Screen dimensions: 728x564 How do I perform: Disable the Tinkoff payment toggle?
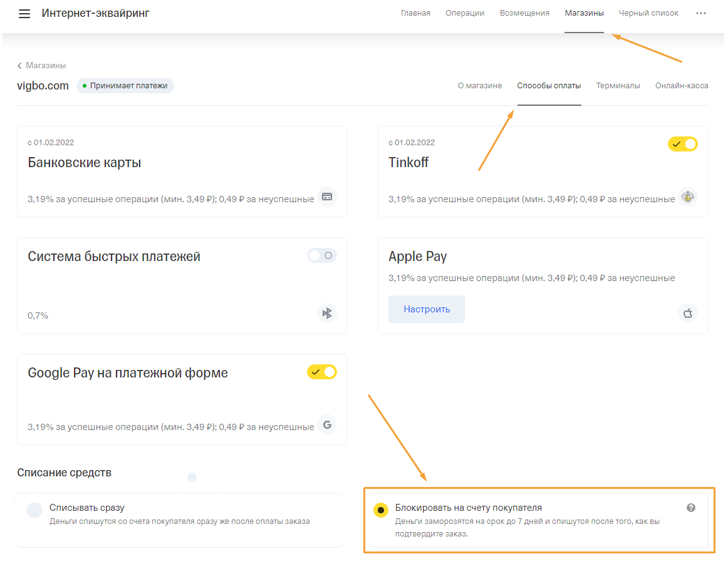point(682,144)
